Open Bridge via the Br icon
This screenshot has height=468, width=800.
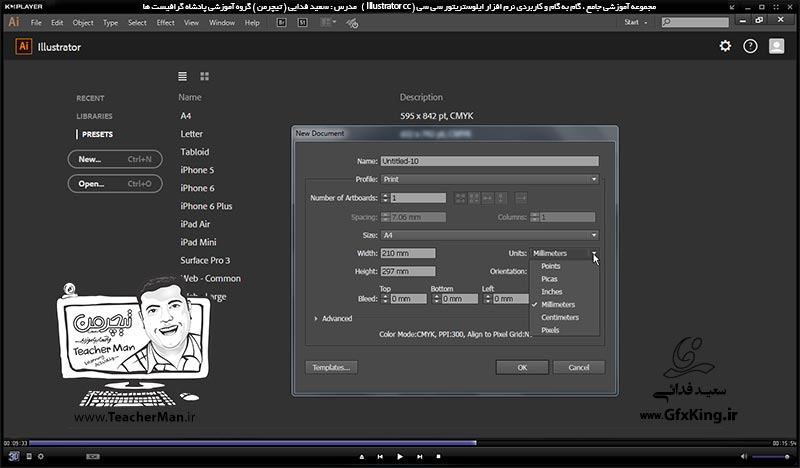tap(281, 22)
